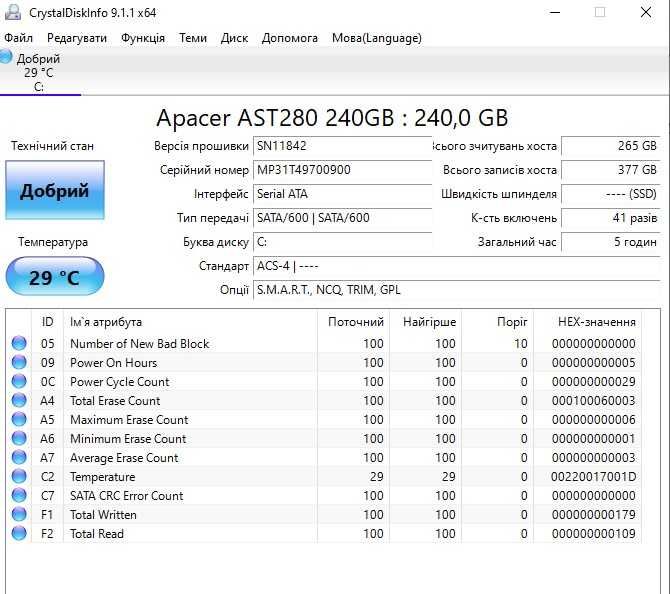
Task: Click the Ім'я атрибута column header
Action: click(190, 322)
